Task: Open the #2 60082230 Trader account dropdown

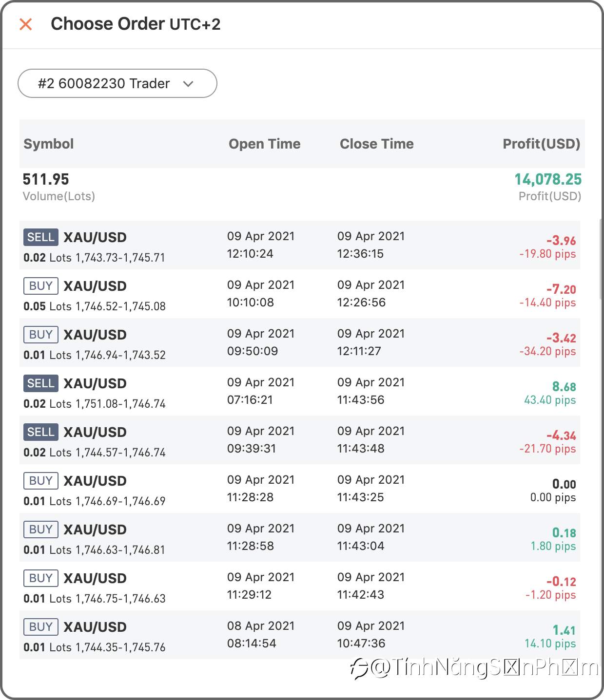Action: coord(117,83)
